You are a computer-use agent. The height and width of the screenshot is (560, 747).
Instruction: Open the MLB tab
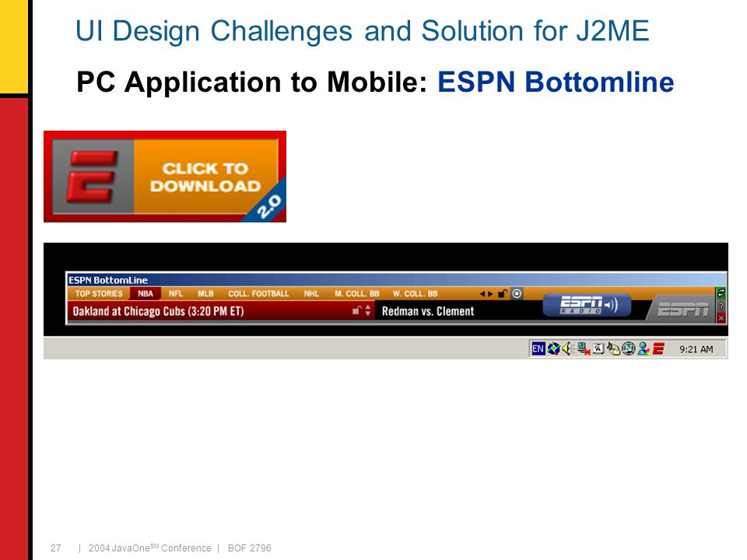tap(205, 294)
